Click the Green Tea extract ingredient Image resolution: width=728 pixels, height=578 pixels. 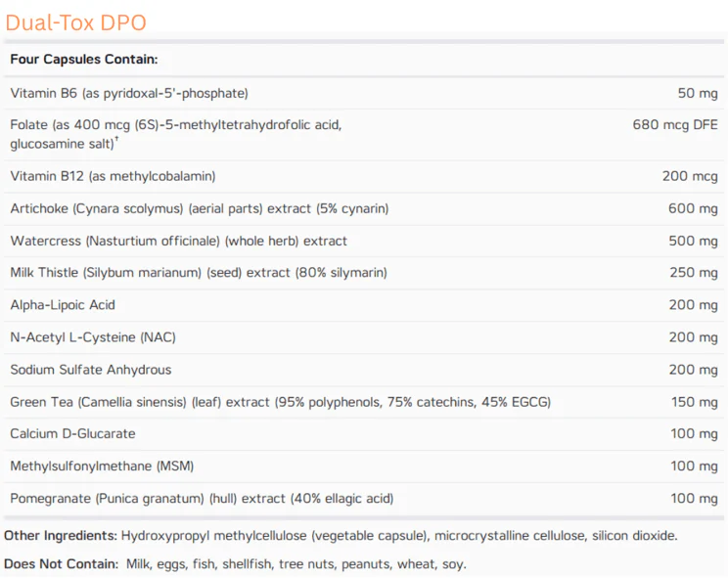point(281,402)
